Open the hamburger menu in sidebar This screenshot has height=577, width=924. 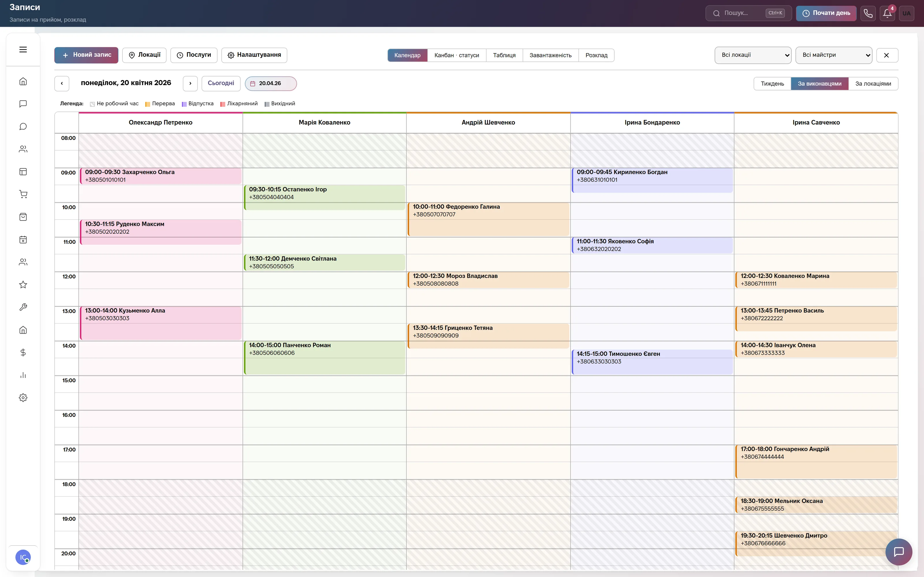coord(23,50)
